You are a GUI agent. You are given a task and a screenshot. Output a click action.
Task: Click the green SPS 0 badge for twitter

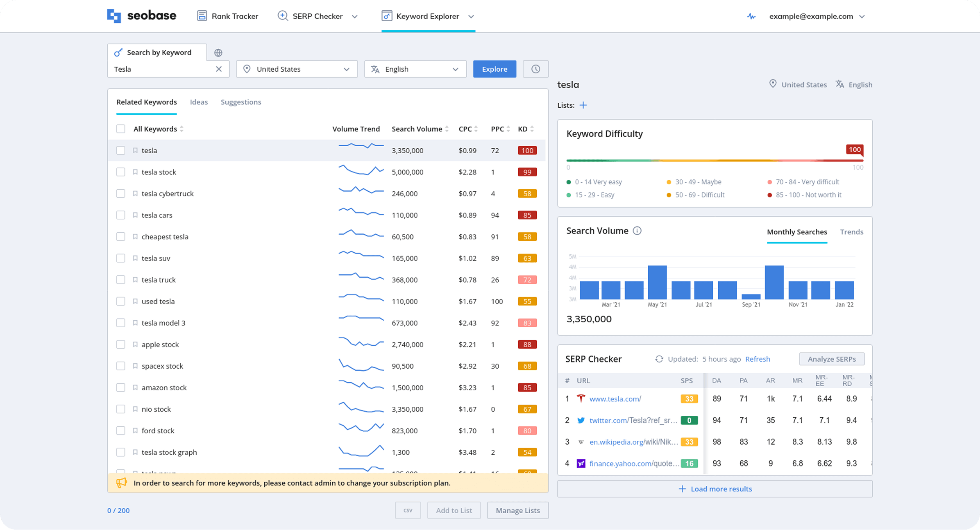[689, 420]
